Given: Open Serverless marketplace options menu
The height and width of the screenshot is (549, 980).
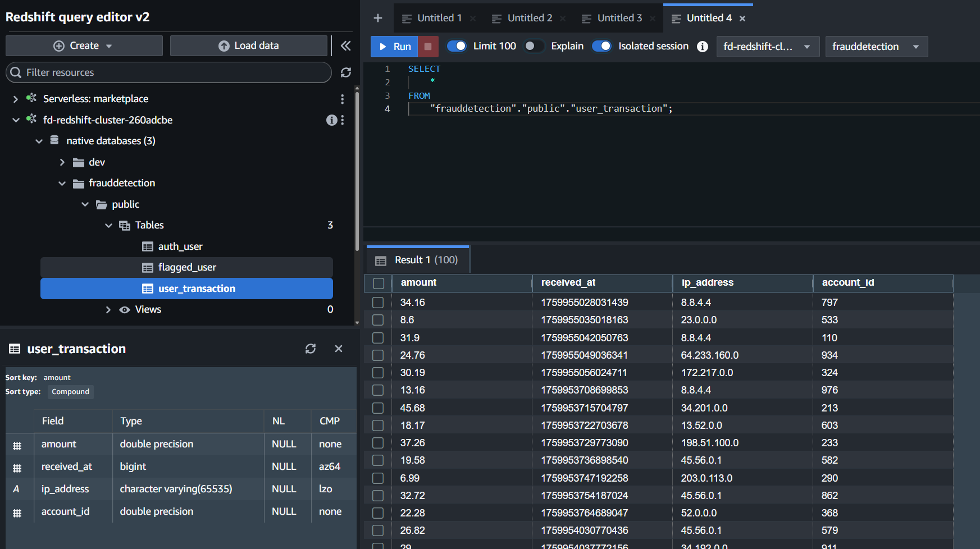Looking at the screenshot, I should (x=342, y=99).
